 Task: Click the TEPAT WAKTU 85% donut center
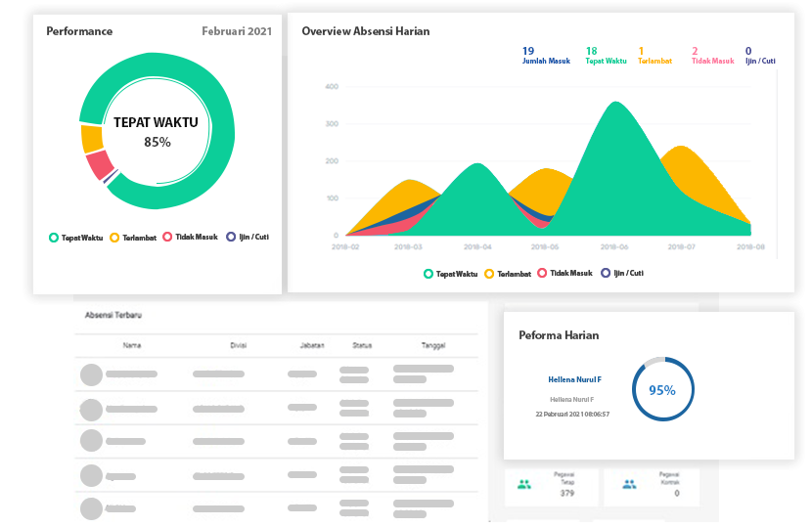pyautogui.click(x=157, y=131)
